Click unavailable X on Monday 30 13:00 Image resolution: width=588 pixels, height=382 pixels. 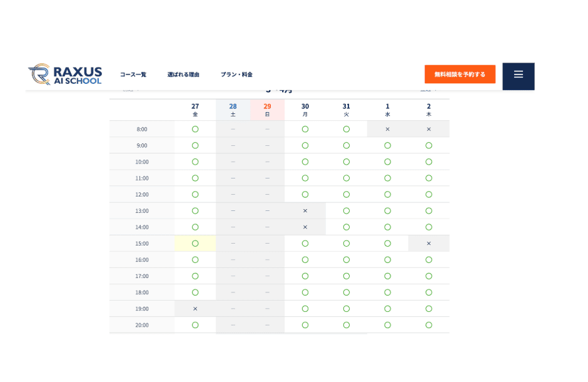(305, 211)
